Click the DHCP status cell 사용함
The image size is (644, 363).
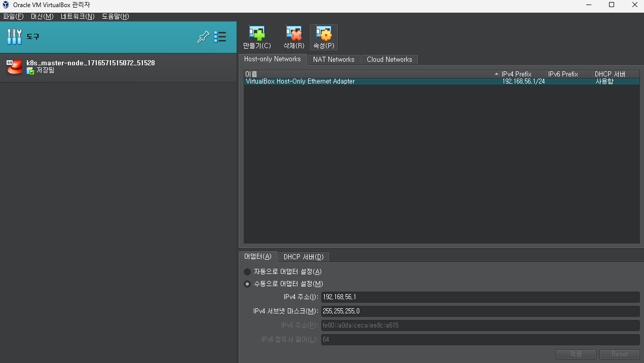pos(604,82)
